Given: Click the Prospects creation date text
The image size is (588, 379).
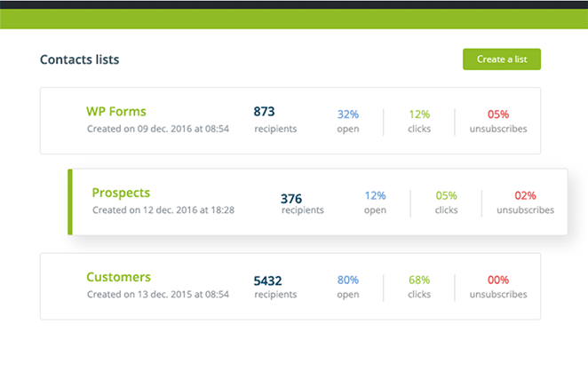Looking at the screenshot, I should tap(163, 210).
